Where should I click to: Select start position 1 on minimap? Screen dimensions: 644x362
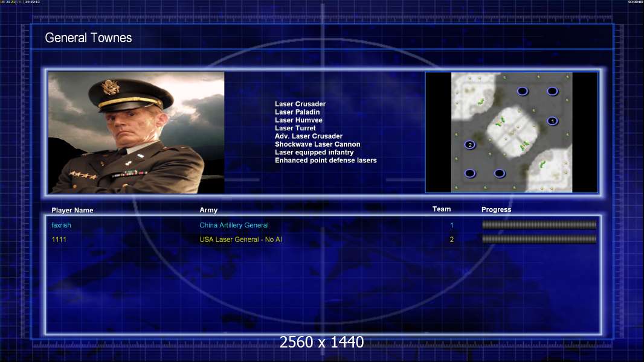tap(552, 121)
